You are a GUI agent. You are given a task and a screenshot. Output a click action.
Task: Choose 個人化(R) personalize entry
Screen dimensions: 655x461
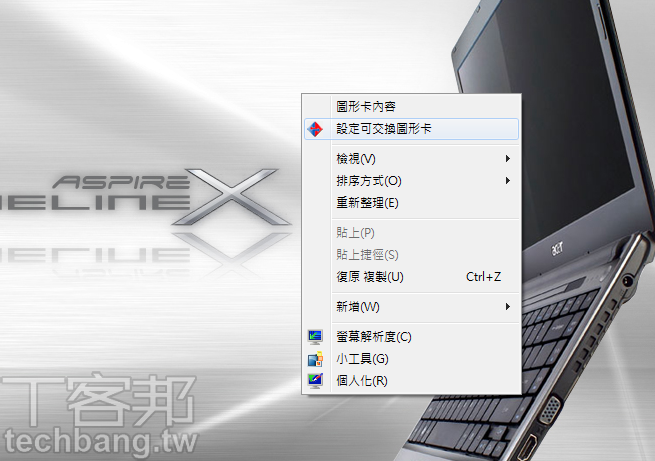pyautogui.click(x=361, y=380)
